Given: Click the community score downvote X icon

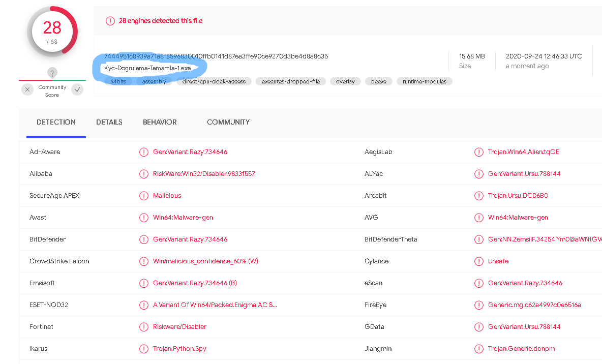Looking at the screenshot, I should pos(27,90).
